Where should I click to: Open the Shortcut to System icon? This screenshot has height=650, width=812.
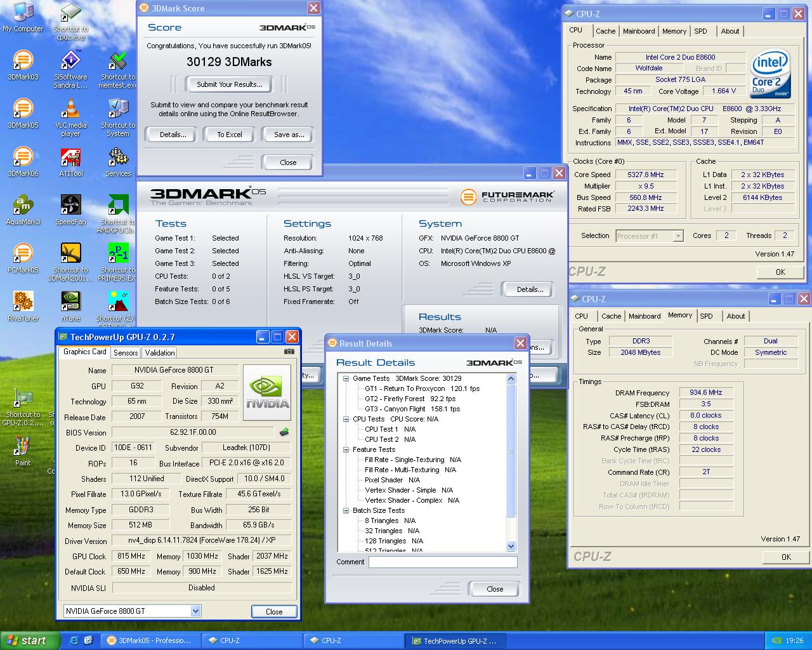point(117,117)
